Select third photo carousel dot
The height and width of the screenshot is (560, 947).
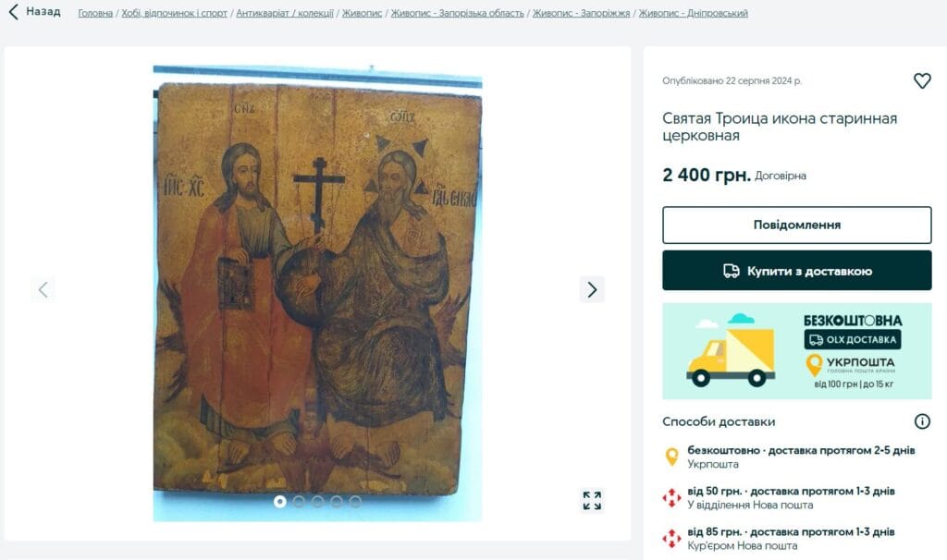pos(318,502)
